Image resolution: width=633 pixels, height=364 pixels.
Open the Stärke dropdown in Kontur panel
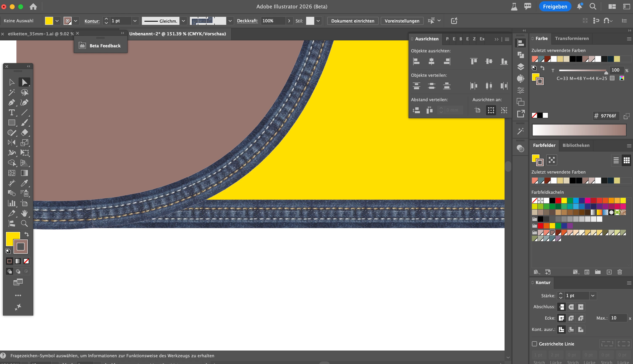pos(593,295)
